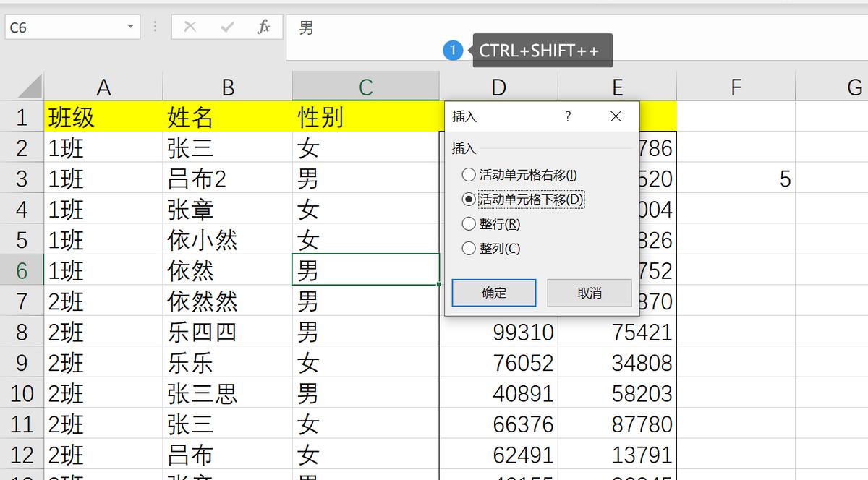The height and width of the screenshot is (480, 868).
Task: Select column F header
Action: [735, 86]
